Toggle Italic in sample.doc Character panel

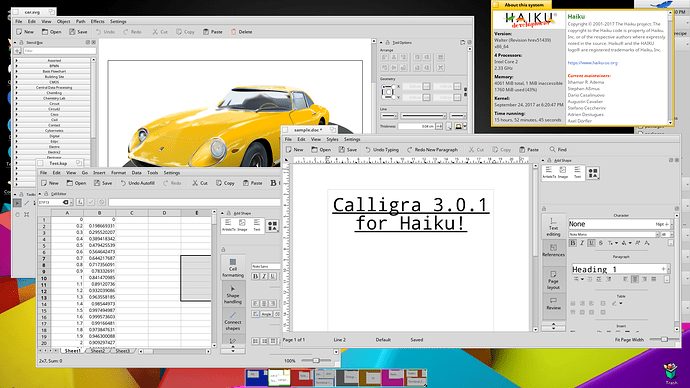(x=582, y=243)
